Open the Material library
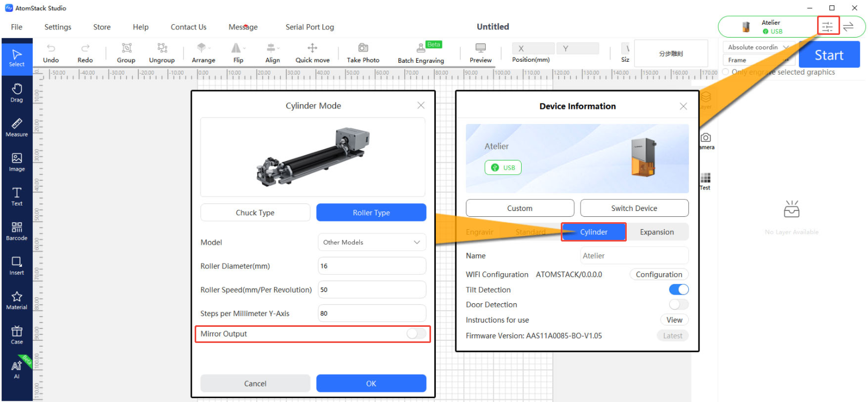The width and height of the screenshot is (868, 402). pyautogui.click(x=17, y=301)
